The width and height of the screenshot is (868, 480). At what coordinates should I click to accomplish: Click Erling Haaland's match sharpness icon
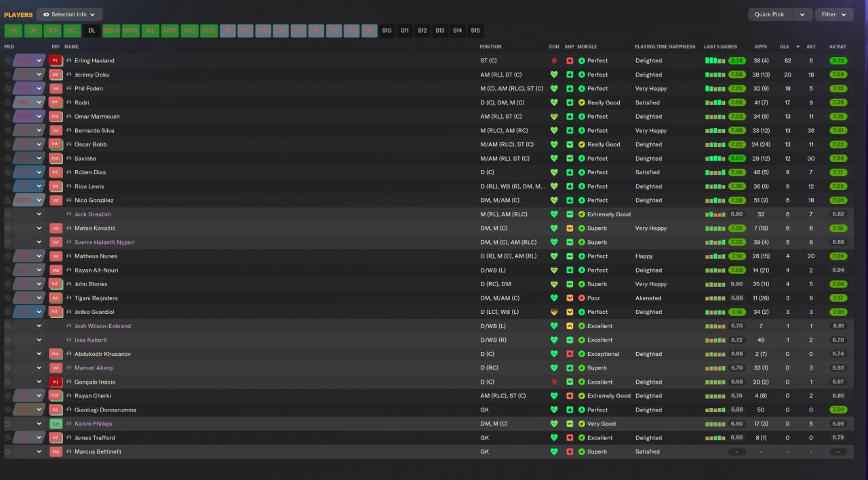570,61
